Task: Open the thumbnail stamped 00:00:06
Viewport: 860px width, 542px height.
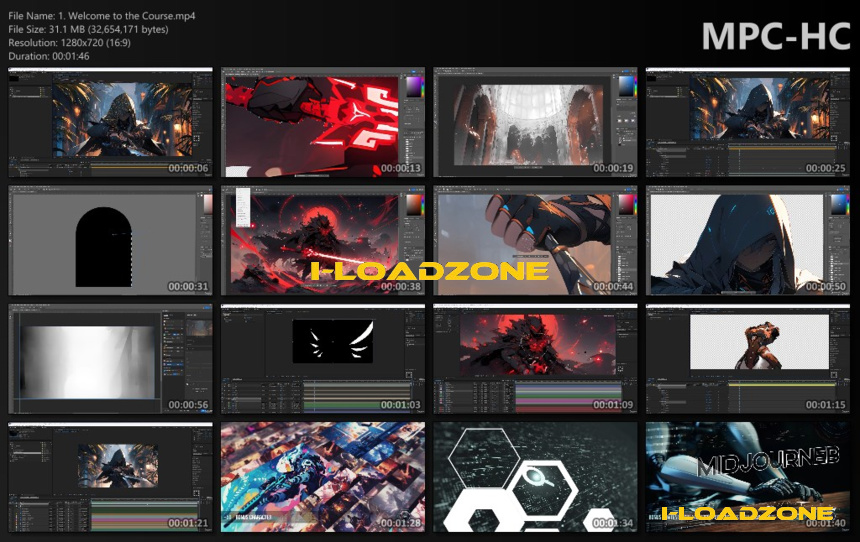Action: click(110, 122)
